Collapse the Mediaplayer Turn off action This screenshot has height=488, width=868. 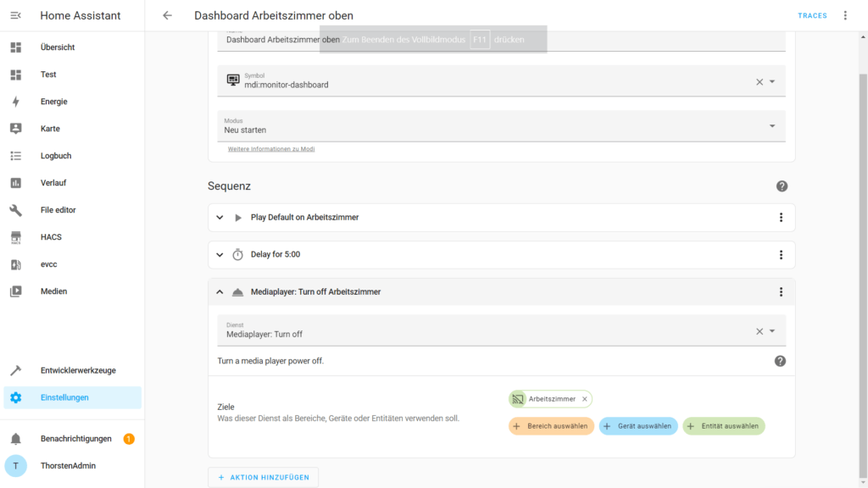tap(220, 292)
